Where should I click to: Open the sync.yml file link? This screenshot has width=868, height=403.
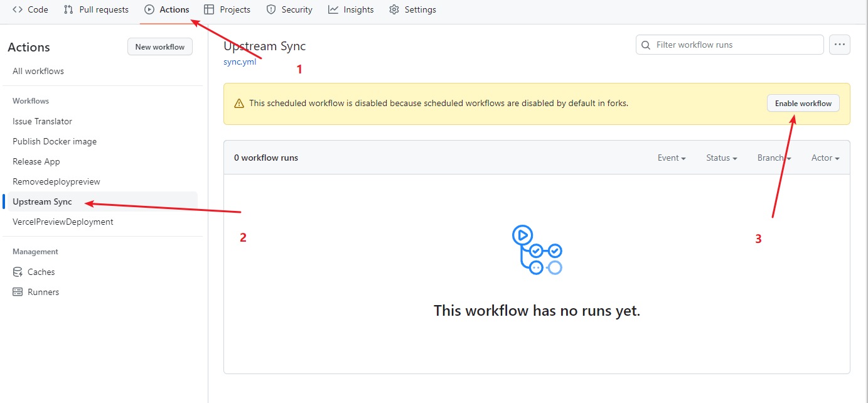click(240, 62)
